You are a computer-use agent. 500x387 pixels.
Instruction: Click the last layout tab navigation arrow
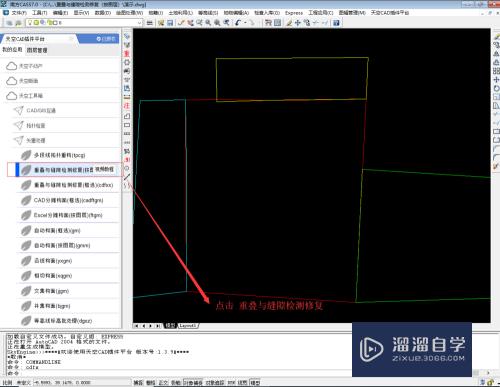[x=158, y=326]
